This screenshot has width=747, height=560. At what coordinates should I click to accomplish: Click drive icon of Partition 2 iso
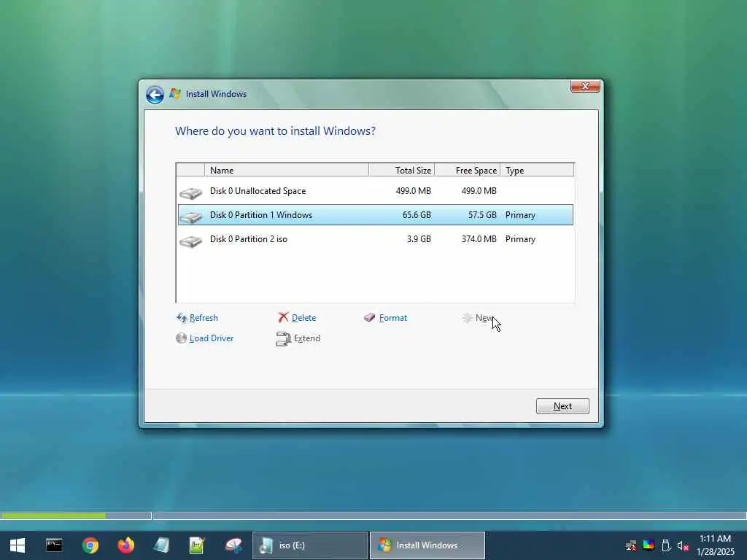pyautogui.click(x=190, y=241)
